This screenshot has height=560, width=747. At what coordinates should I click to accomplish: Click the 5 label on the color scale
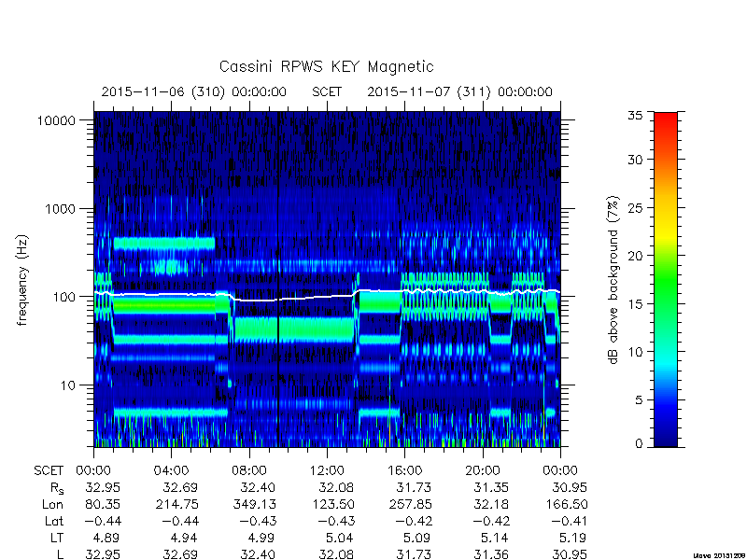(x=639, y=400)
